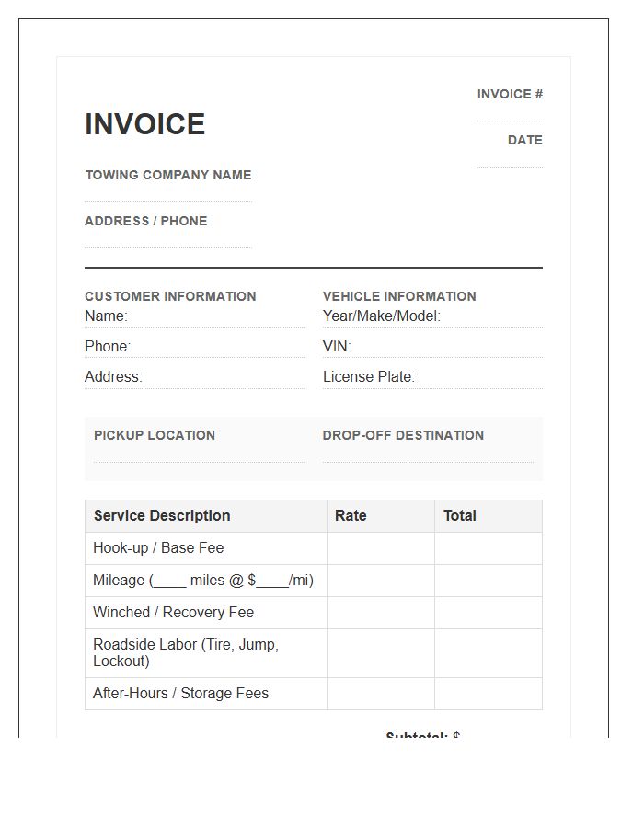Click the Service Description column header
The image size is (644, 828).
[206, 516]
